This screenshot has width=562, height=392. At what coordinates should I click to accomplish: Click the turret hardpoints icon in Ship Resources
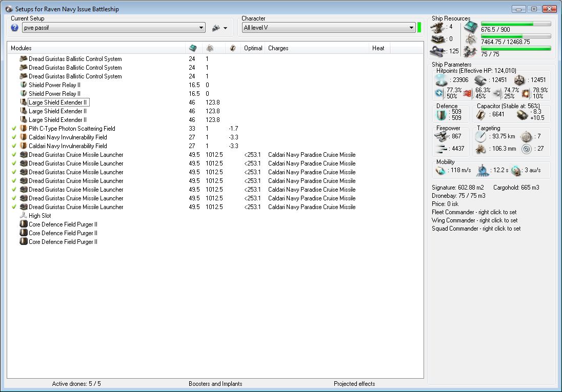click(438, 27)
